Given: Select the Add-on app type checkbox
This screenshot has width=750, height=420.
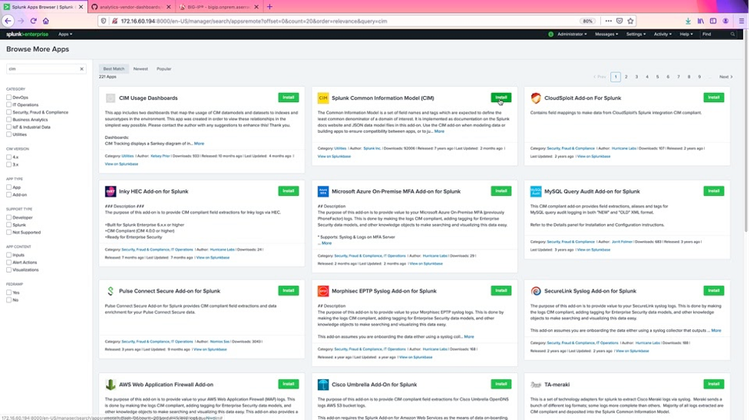Looking at the screenshot, I should [9, 195].
